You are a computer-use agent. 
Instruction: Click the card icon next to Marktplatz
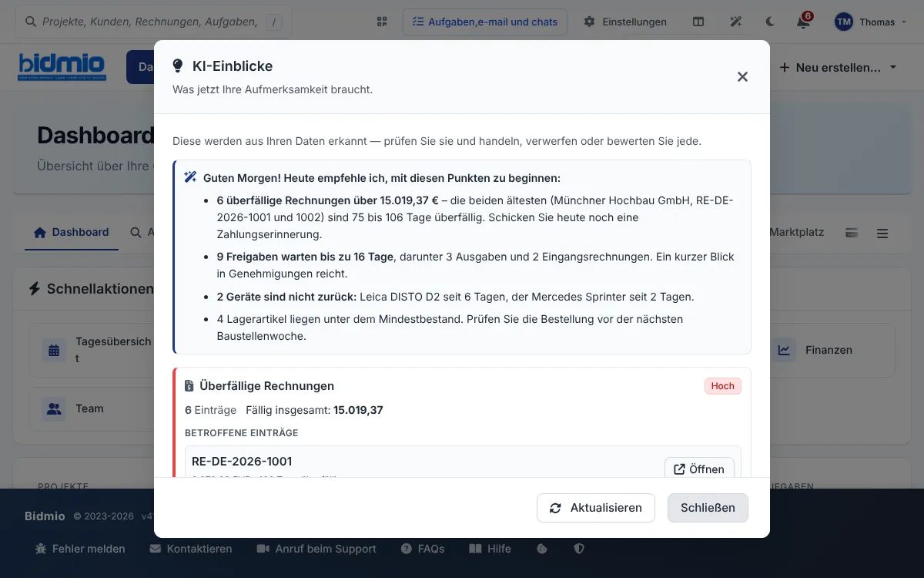(x=852, y=233)
